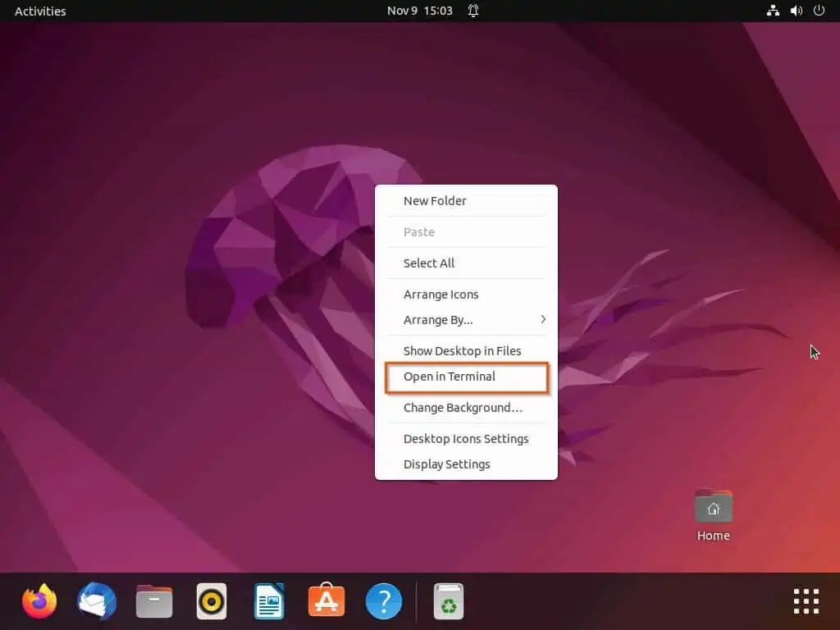Open Desktop Icons Settings
Image resolution: width=840 pixels, height=630 pixels.
tap(466, 439)
